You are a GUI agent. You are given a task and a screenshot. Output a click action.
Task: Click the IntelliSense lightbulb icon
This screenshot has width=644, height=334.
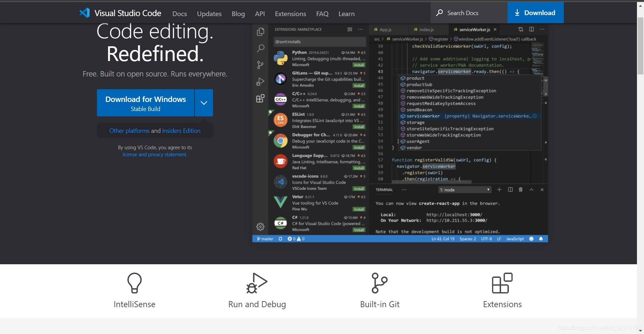[x=135, y=283]
